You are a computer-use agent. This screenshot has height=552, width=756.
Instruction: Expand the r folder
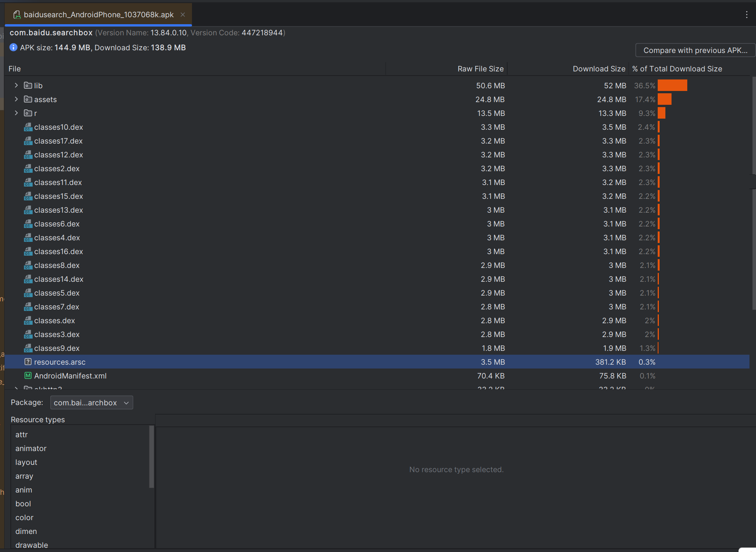tap(16, 113)
